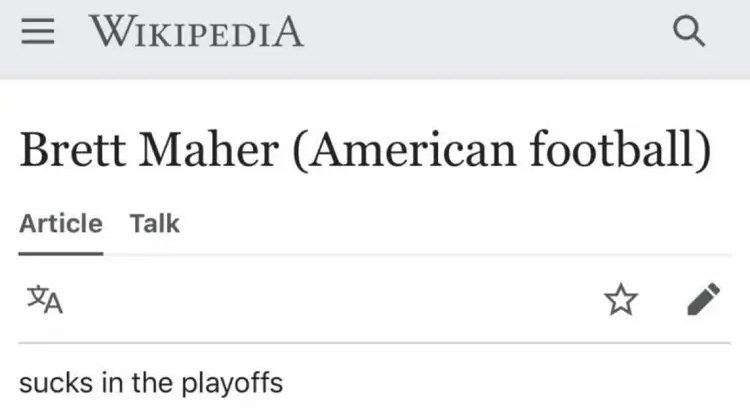Open the hamburger main menu
The width and height of the screenshot is (750, 419).
pos(38,32)
